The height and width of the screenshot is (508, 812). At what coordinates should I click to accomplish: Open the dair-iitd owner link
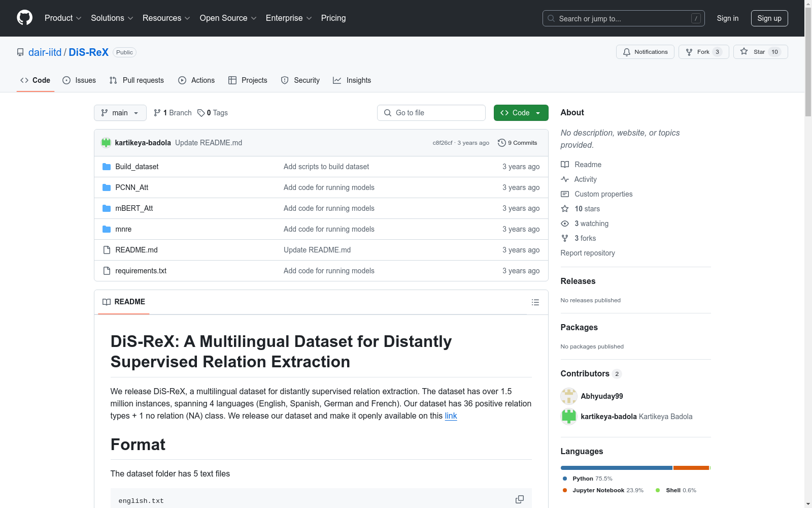(45, 52)
